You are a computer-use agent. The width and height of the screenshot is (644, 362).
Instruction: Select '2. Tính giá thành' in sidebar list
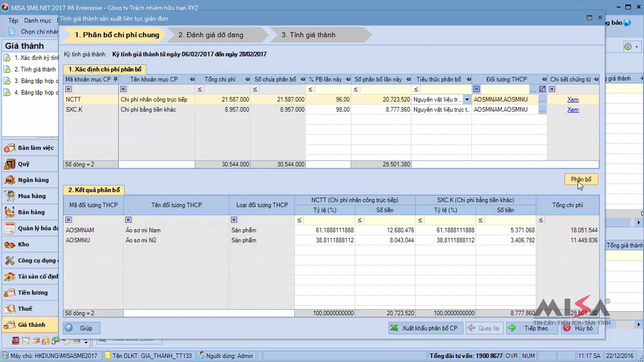coord(31,69)
